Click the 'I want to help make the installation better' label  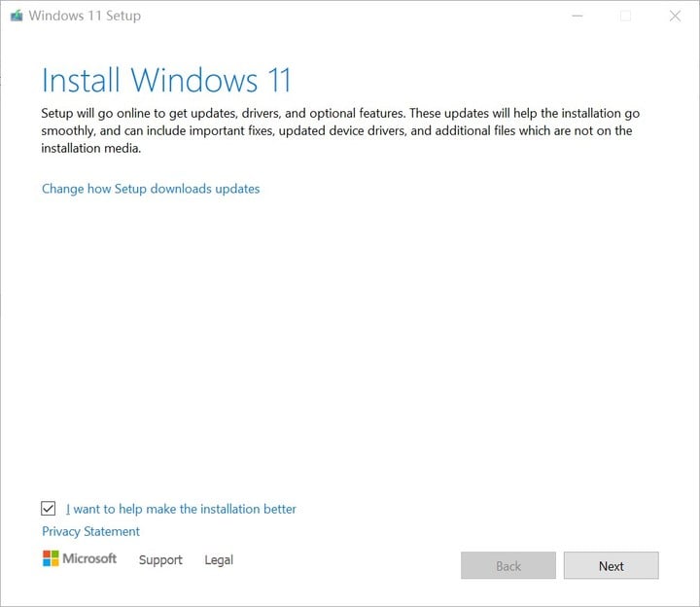point(181,509)
